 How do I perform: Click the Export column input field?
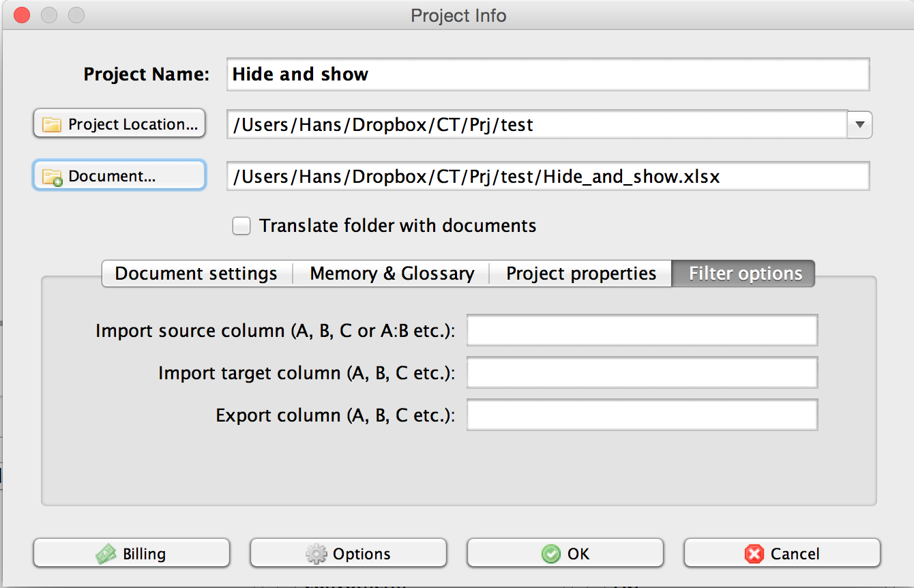pyautogui.click(x=642, y=415)
